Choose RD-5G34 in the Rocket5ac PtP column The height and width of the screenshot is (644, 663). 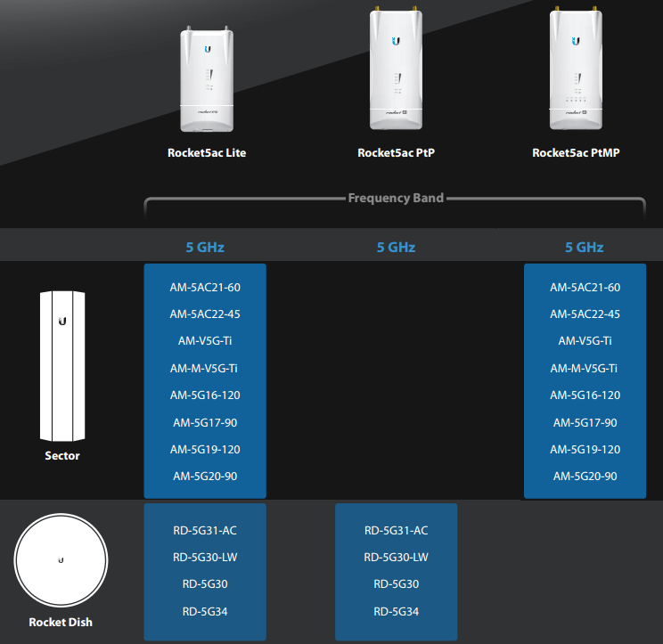point(397,611)
